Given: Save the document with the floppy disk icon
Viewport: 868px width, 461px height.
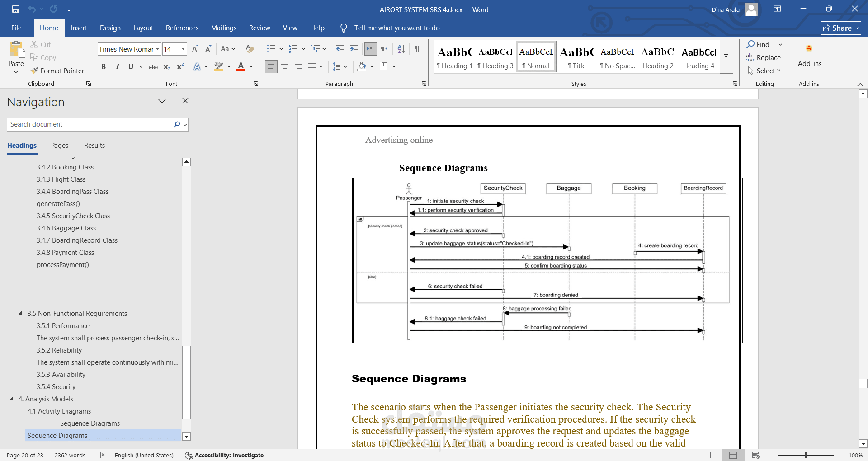Looking at the screenshot, I should 16,9.
